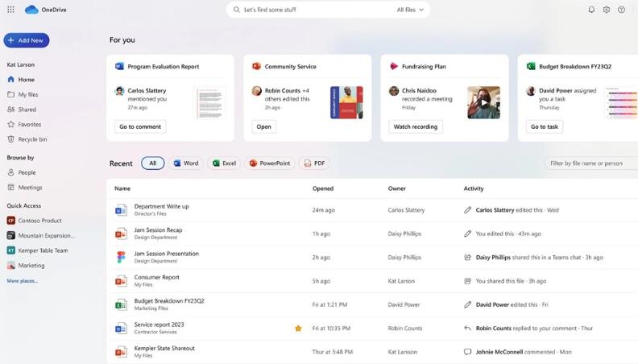Open the Jam Session Presentation file
Screen dimensions: 638x364
click(x=166, y=254)
